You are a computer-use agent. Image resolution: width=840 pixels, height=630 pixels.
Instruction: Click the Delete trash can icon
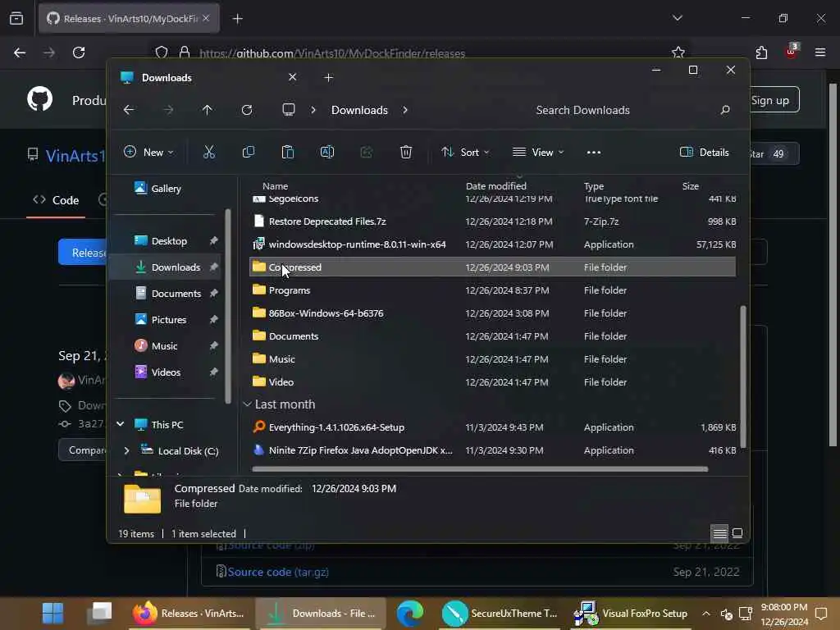(405, 152)
